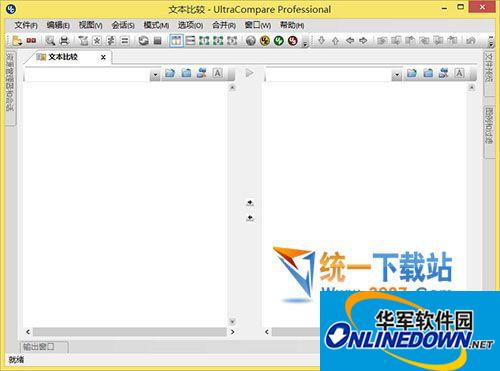This screenshot has width=500, height=371.
Task: Click the start compare play button
Action: 249,73
